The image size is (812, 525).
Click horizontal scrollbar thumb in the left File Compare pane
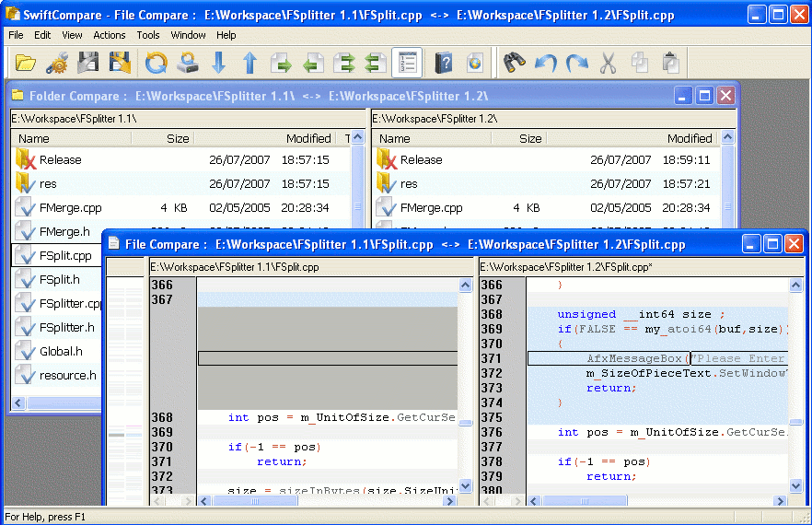click(255, 501)
